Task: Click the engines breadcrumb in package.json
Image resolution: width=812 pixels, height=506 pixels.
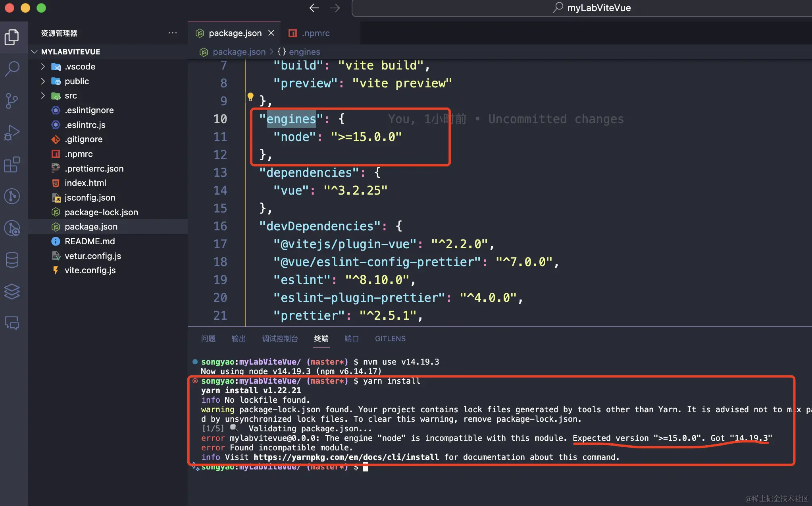Action: coord(304,52)
